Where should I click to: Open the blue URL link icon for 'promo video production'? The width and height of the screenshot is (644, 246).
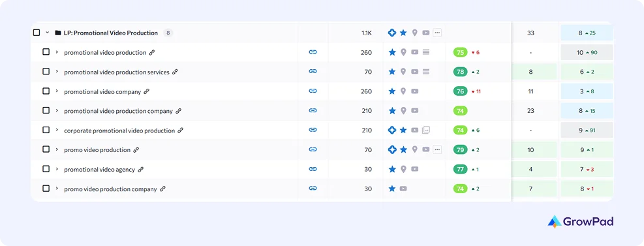(x=313, y=149)
